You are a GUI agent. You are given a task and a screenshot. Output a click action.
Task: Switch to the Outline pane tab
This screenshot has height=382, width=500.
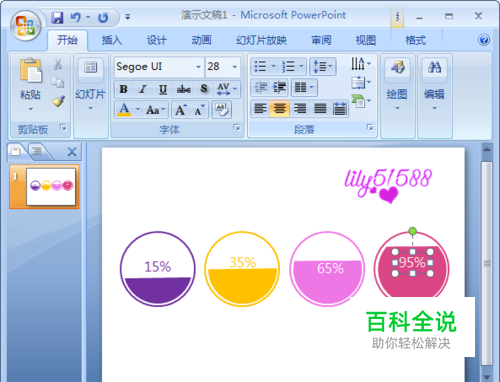(x=37, y=151)
